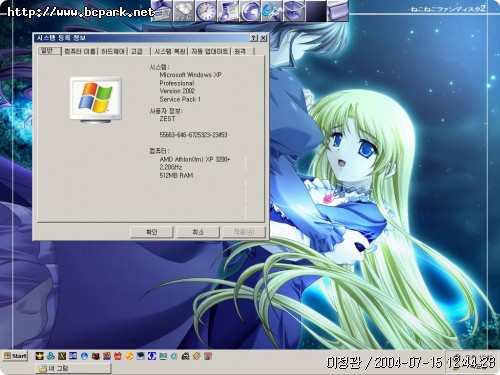Switch to the 자동 업데이트 tab

click(x=210, y=51)
